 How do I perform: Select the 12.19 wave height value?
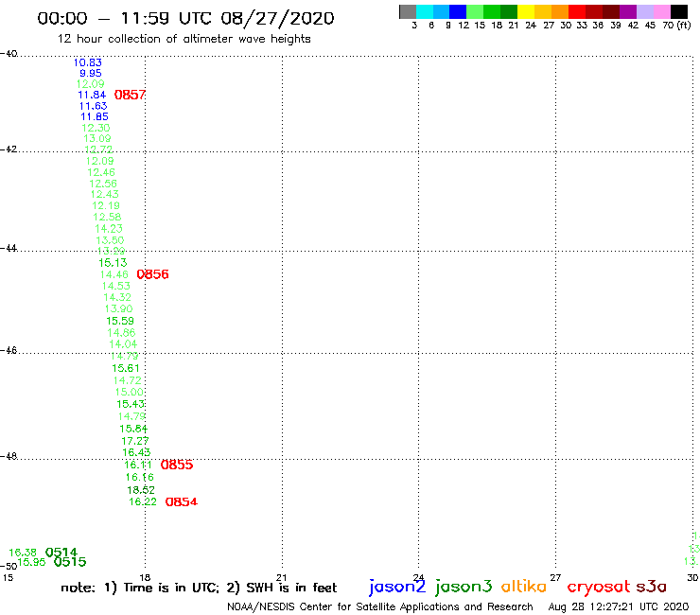[x=106, y=205]
